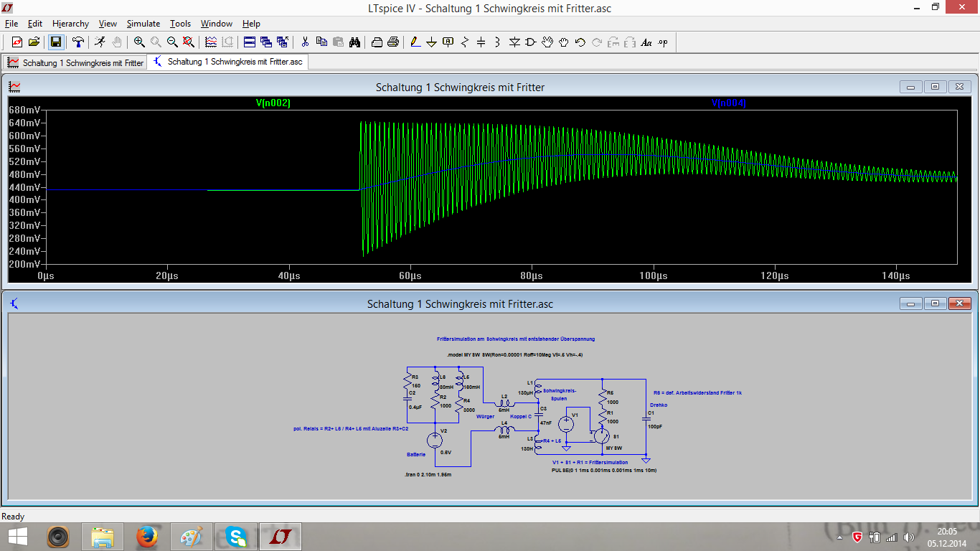980x551 pixels.
Task: Select the Inductor component tool
Action: click(x=498, y=42)
